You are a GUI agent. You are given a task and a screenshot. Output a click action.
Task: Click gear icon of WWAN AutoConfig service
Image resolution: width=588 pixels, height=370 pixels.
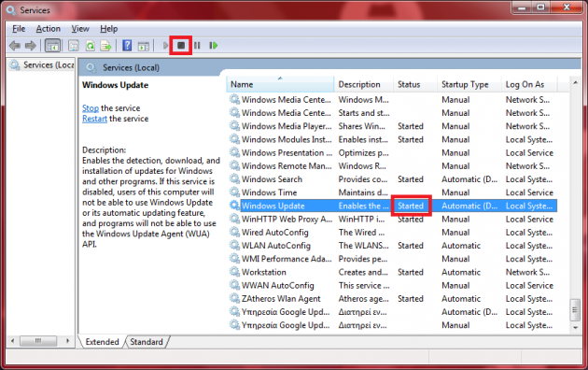[234, 285]
